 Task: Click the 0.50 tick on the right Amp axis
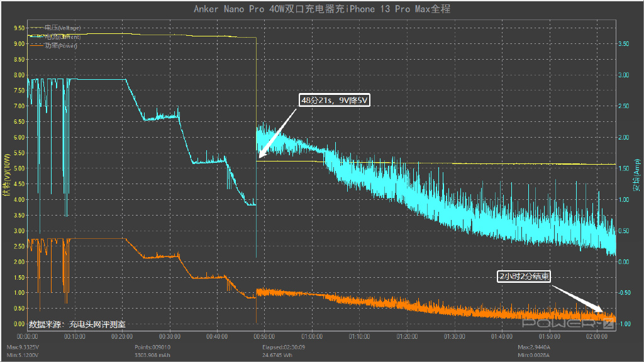(x=623, y=231)
